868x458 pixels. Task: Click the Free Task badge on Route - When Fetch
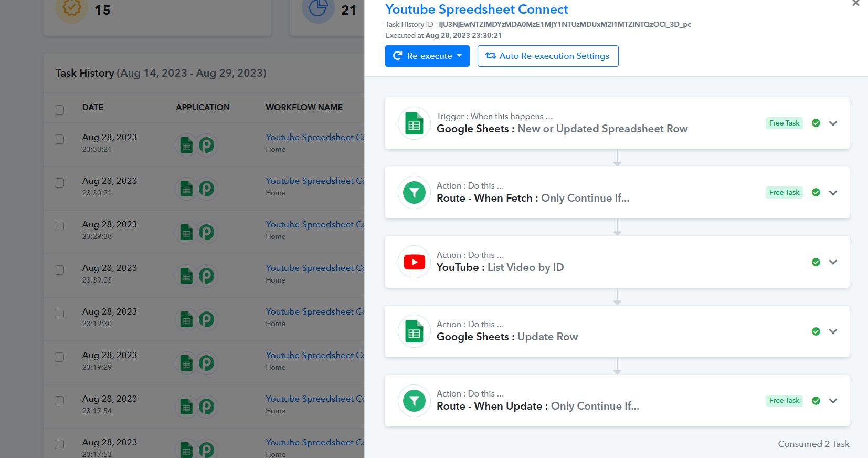click(x=784, y=192)
